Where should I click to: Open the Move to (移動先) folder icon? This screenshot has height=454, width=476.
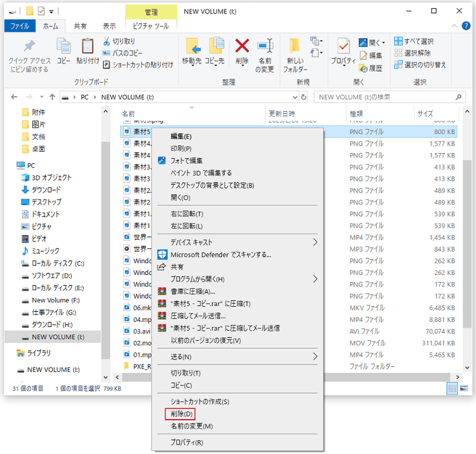coord(192,46)
